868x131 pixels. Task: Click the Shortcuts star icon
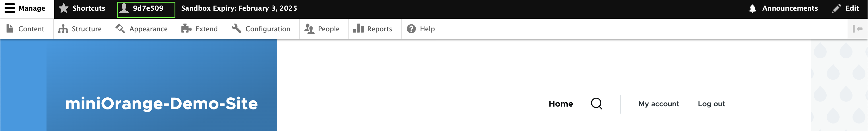tap(64, 8)
